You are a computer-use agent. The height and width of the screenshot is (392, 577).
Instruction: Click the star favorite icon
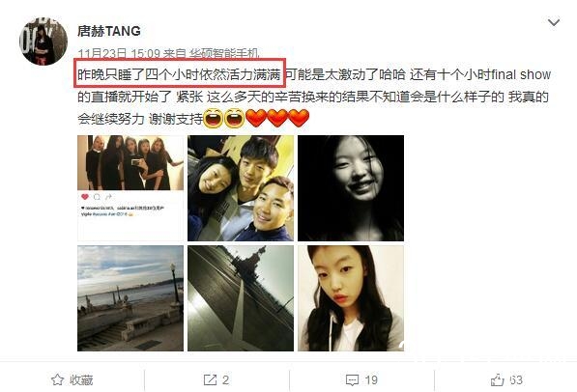(x=57, y=379)
